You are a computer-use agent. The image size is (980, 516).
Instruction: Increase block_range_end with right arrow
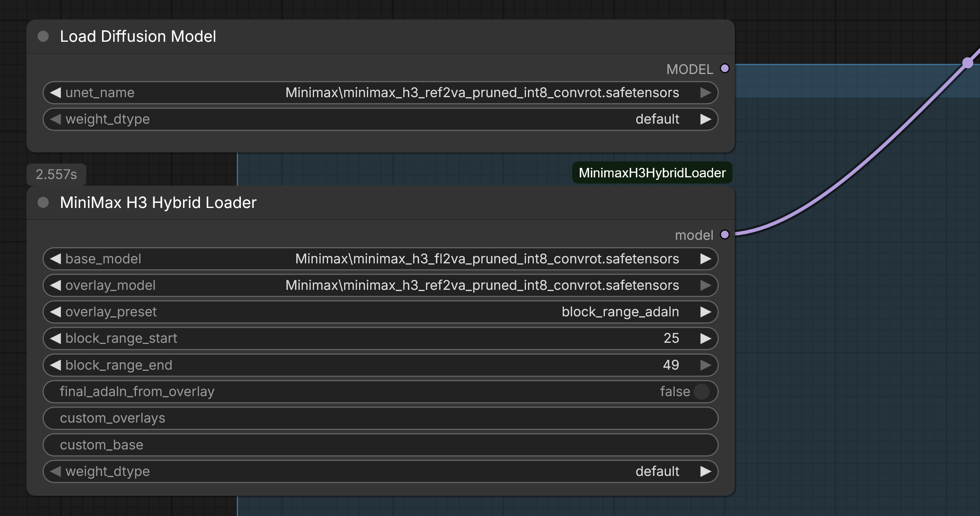706,365
